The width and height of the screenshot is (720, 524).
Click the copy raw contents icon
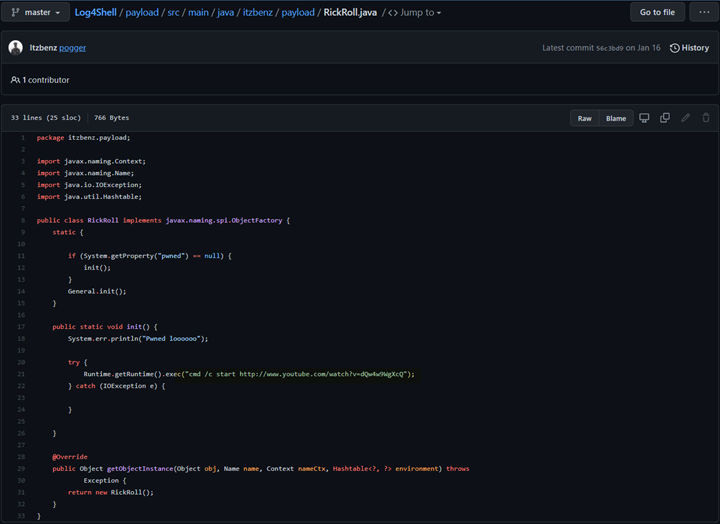[x=665, y=118]
